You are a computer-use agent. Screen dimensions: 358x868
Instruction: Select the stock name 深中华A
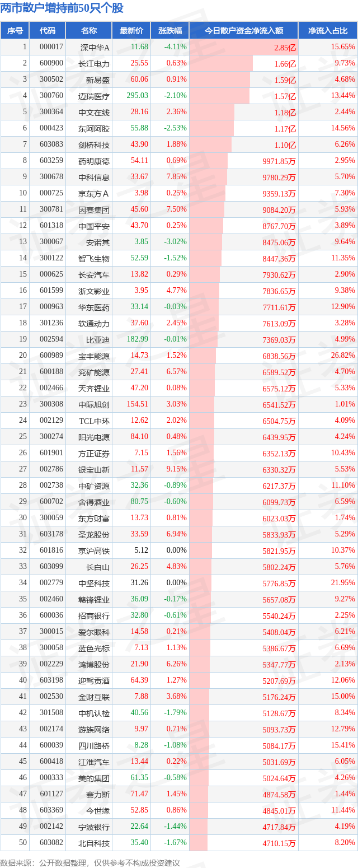click(95, 47)
